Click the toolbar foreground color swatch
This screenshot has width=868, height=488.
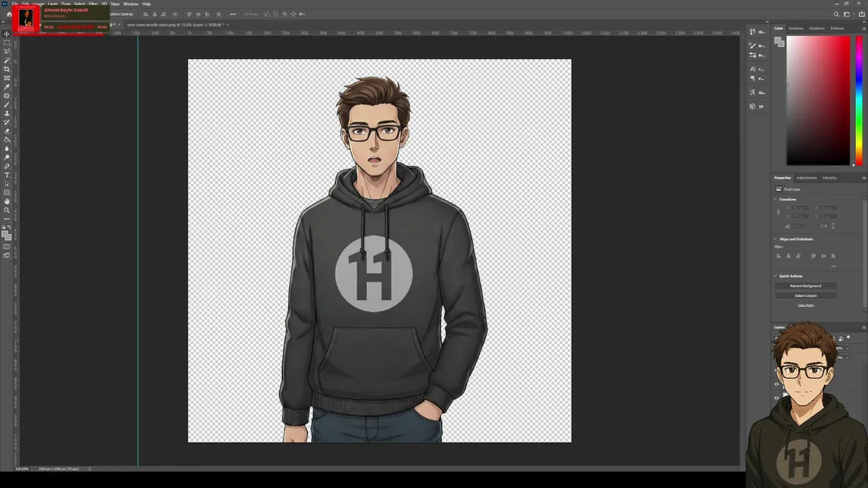point(6,234)
